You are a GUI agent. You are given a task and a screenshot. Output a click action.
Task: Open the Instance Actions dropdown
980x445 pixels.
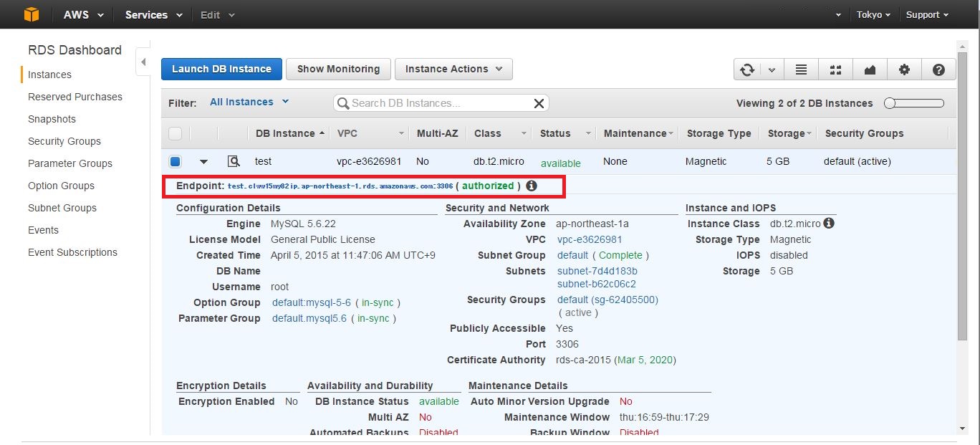453,70
